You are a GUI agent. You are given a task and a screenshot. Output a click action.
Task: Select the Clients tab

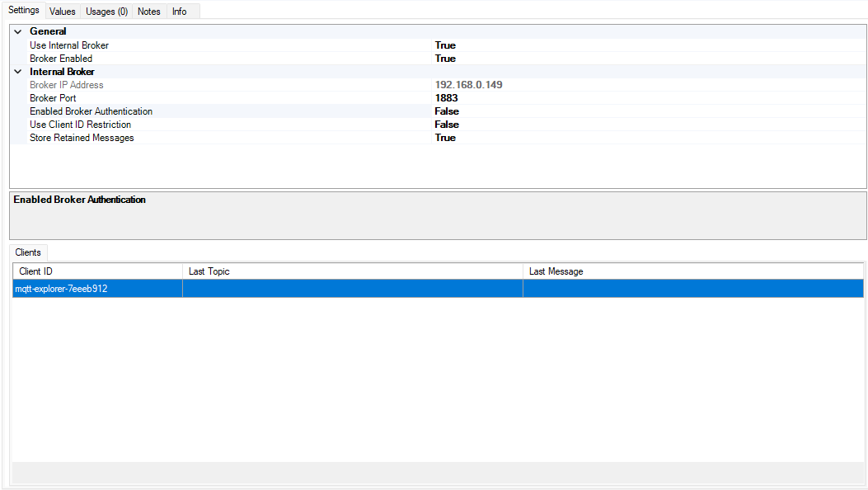coord(30,252)
